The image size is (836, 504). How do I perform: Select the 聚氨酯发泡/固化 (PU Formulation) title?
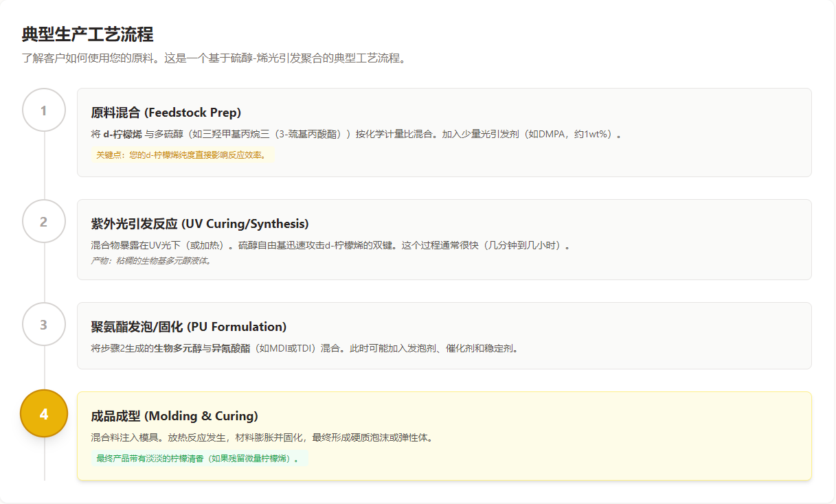tap(188, 327)
